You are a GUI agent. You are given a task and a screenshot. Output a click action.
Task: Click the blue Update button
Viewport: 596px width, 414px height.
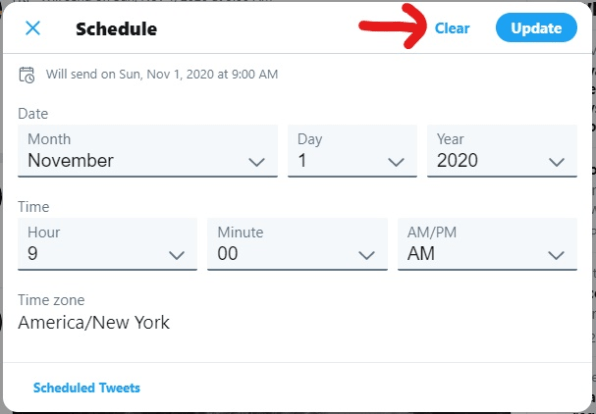coord(536,28)
